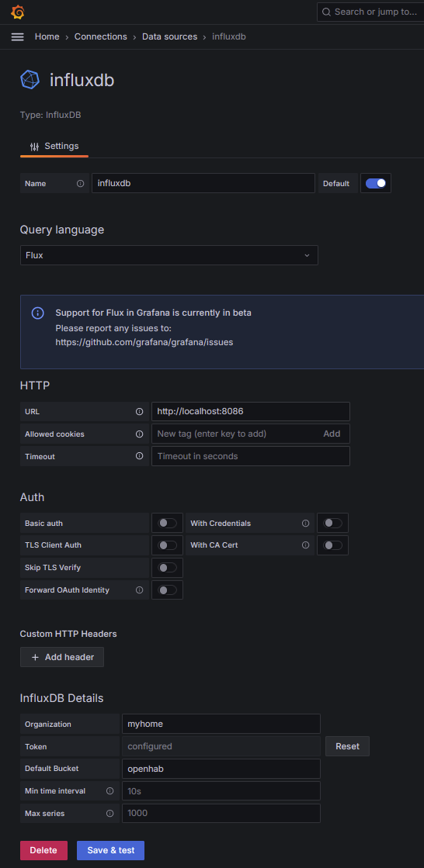Toggle the Default data source switch

376,183
